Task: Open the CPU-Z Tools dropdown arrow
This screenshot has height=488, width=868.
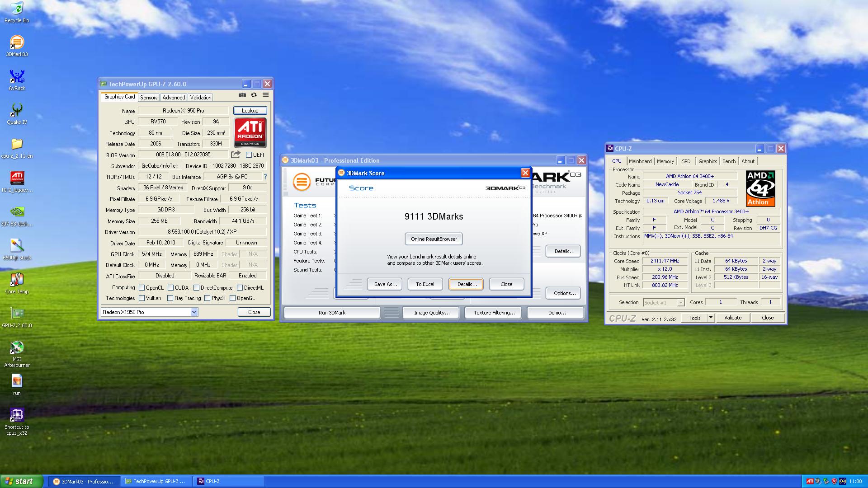Action: click(x=711, y=318)
